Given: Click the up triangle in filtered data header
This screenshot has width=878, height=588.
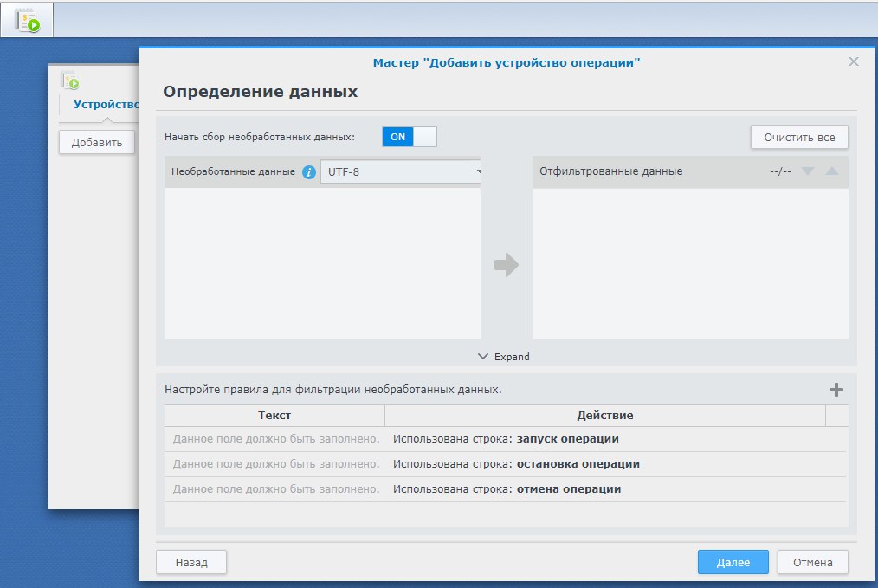Looking at the screenshot, I should pyautogui.click(x=832, y=171).
